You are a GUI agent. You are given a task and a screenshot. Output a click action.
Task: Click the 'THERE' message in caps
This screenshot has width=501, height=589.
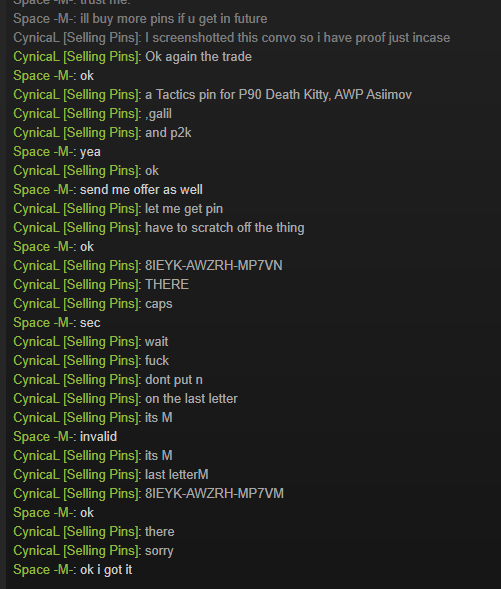coord(167,284)
